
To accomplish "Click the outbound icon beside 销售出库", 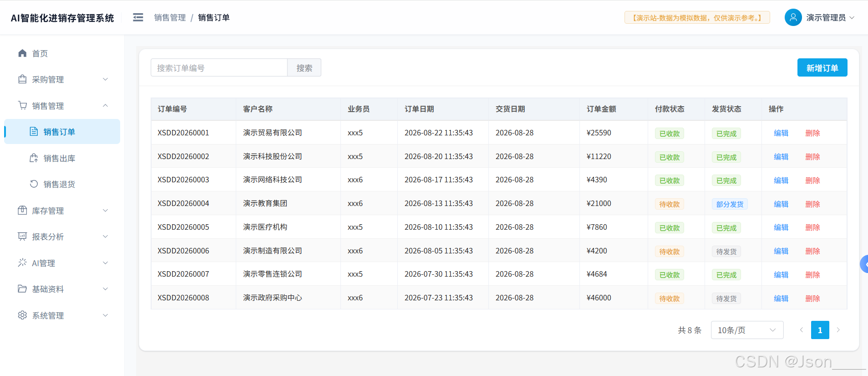I will (x=34, y=158).
